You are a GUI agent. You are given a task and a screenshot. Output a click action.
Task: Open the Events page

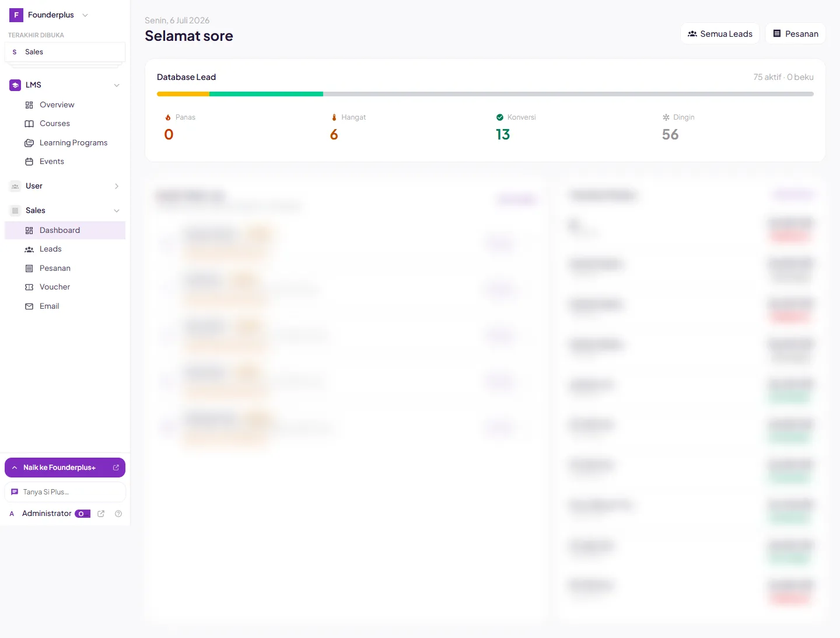tap(65, 162)
